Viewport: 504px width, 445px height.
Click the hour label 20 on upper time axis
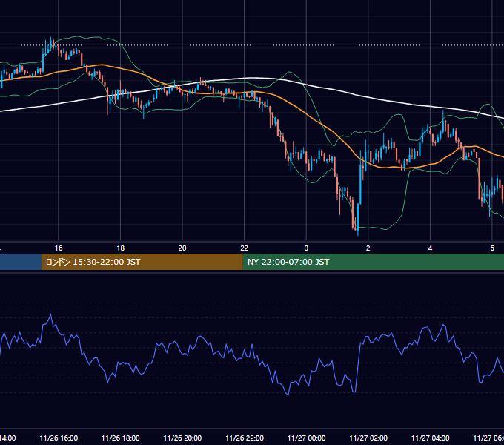click(x=182, y=248)
